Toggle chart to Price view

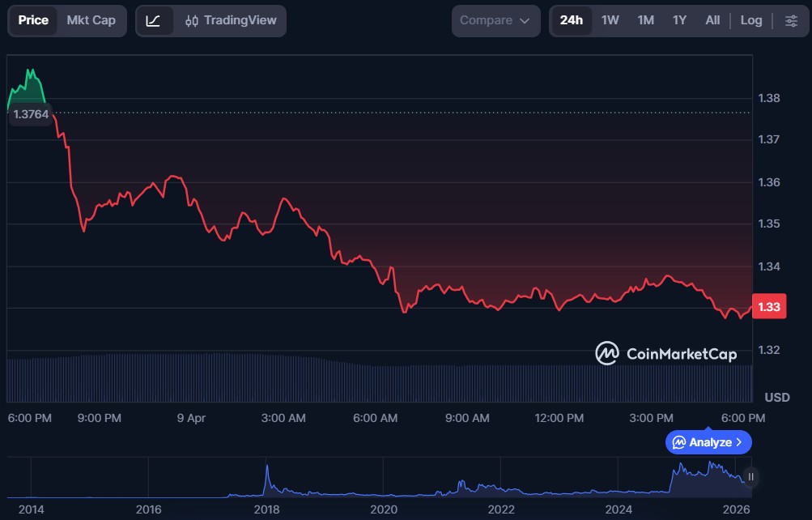point(33,20)
